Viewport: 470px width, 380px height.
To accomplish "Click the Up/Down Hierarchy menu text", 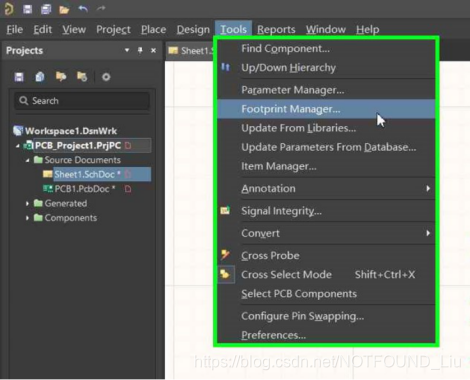I will pos(288,68).
